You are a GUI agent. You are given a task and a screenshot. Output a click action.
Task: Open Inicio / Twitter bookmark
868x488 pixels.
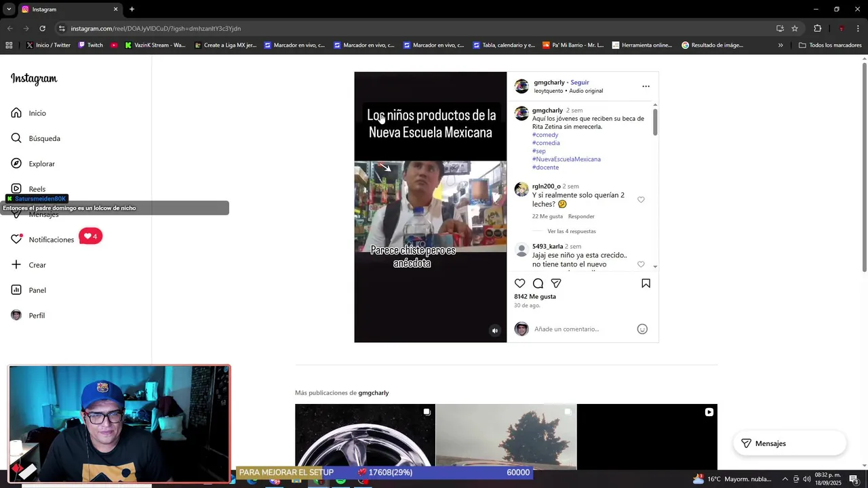(48, 45)
